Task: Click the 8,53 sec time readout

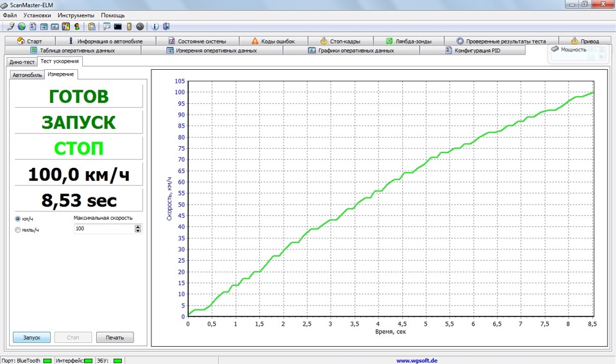Action: click(78, 201)
